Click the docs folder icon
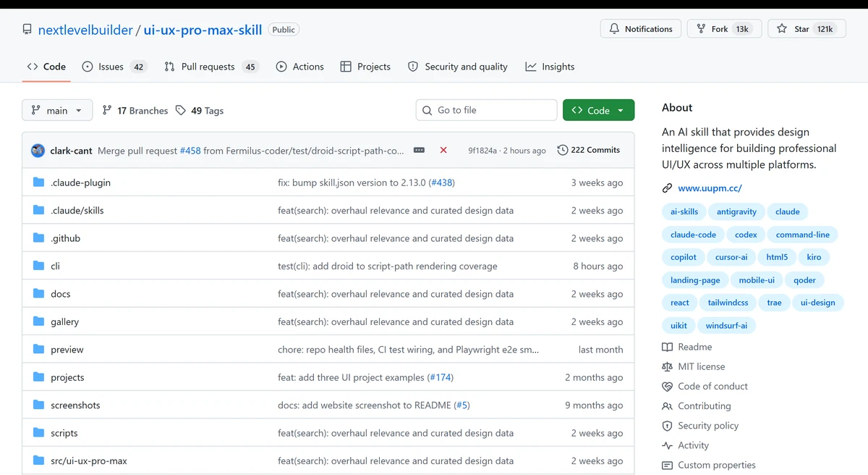Image resolution: width=868 pixels, height=475 pixels. (x=39, y=294)
